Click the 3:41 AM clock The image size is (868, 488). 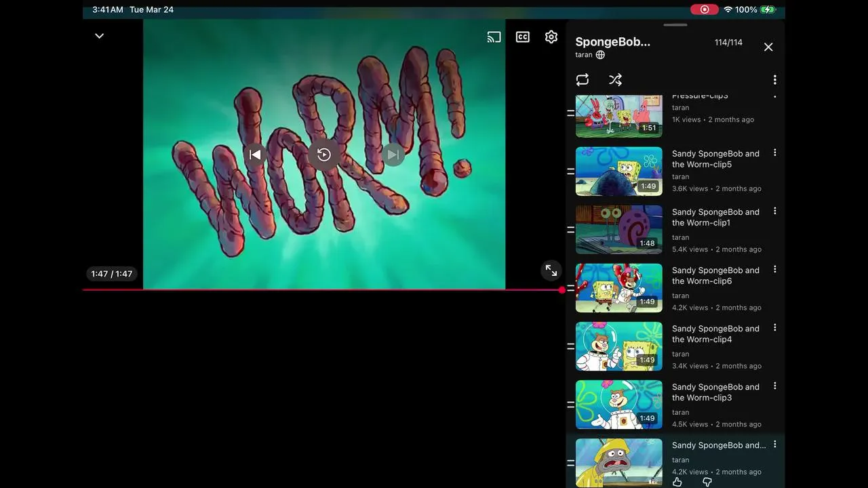point(108,9)
